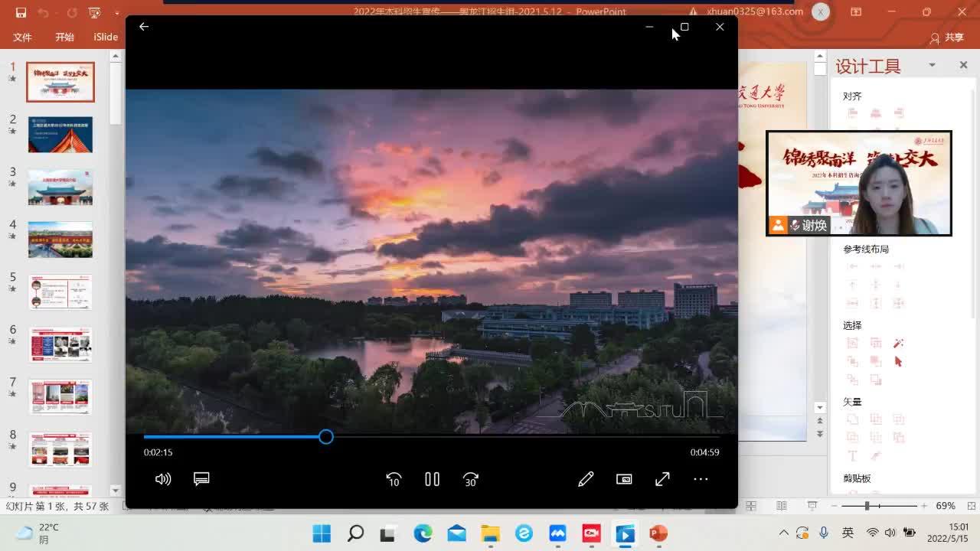Screen dimensions: 980x551
Task: Open File Explorer from the taskbar
Action: click(490, 533)
